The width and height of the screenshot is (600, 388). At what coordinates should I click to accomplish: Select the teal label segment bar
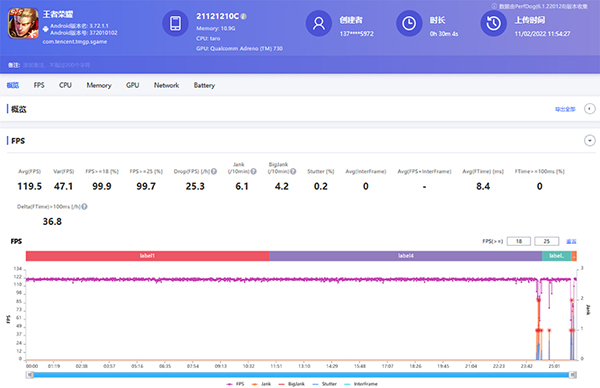click(x=556, y=256)
